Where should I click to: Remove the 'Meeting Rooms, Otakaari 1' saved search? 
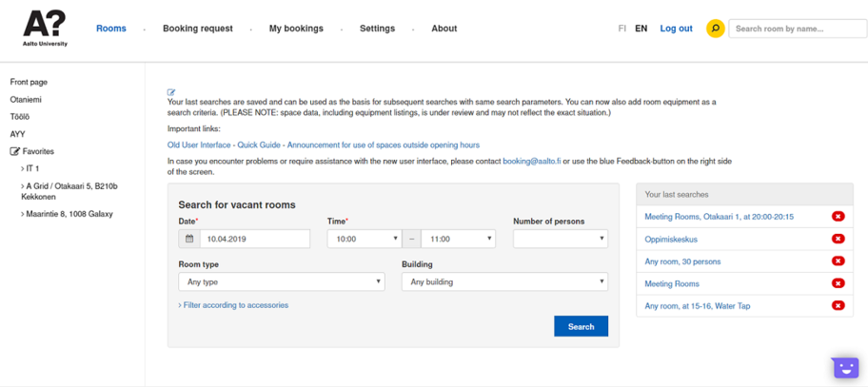tap(838, 217)
